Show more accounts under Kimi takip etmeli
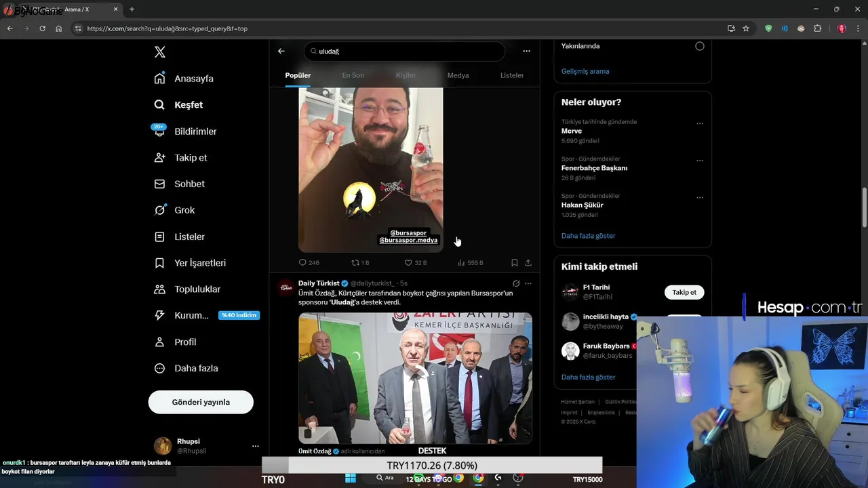868x488 pixels. click(x=588, y=377)
